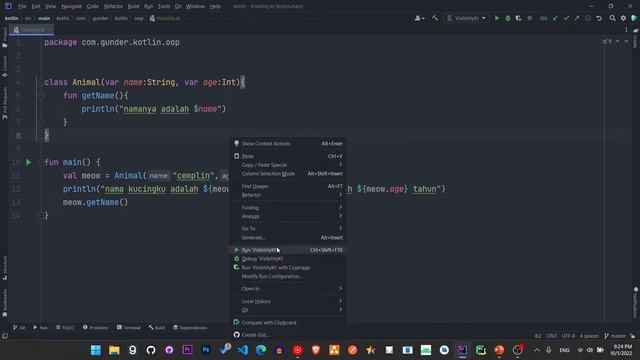Screen dimensions: 640x360
Task: Click Run 'VisibilityKt' in the context menu
Action: 288,250
